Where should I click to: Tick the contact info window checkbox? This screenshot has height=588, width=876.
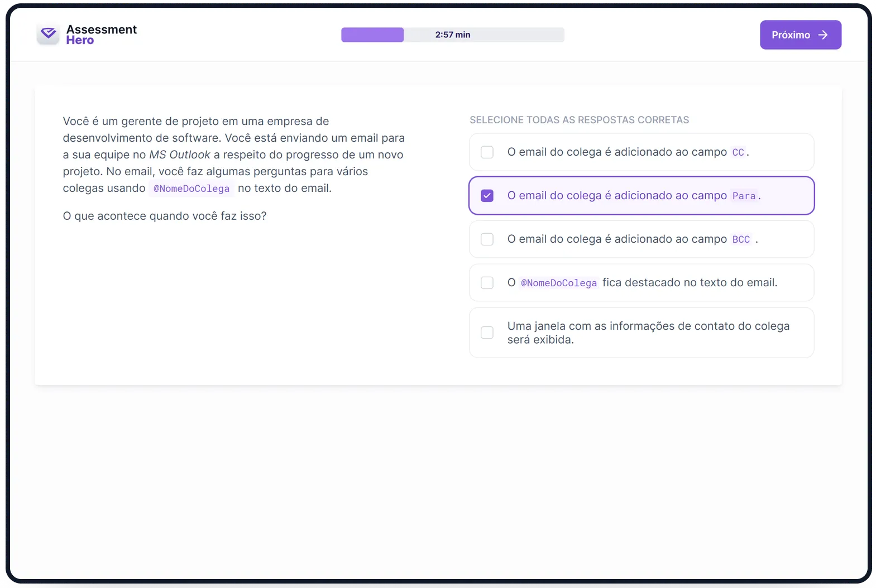[487, 332]
